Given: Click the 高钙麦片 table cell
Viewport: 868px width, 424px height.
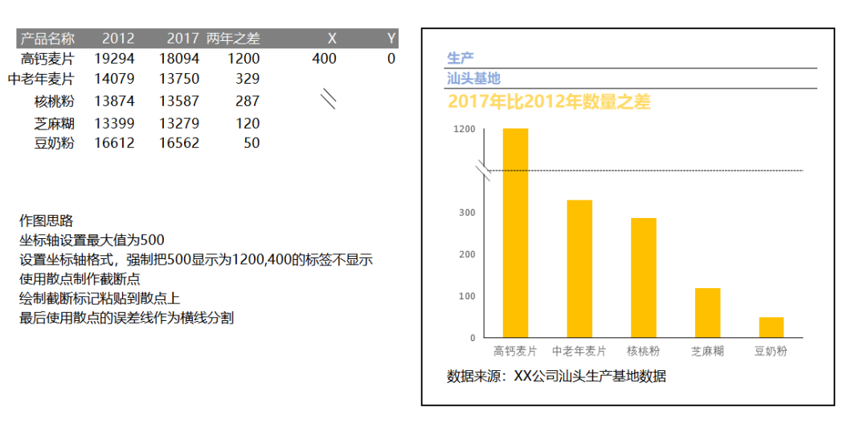Looking at the screenshot, I should click(47, 59).
